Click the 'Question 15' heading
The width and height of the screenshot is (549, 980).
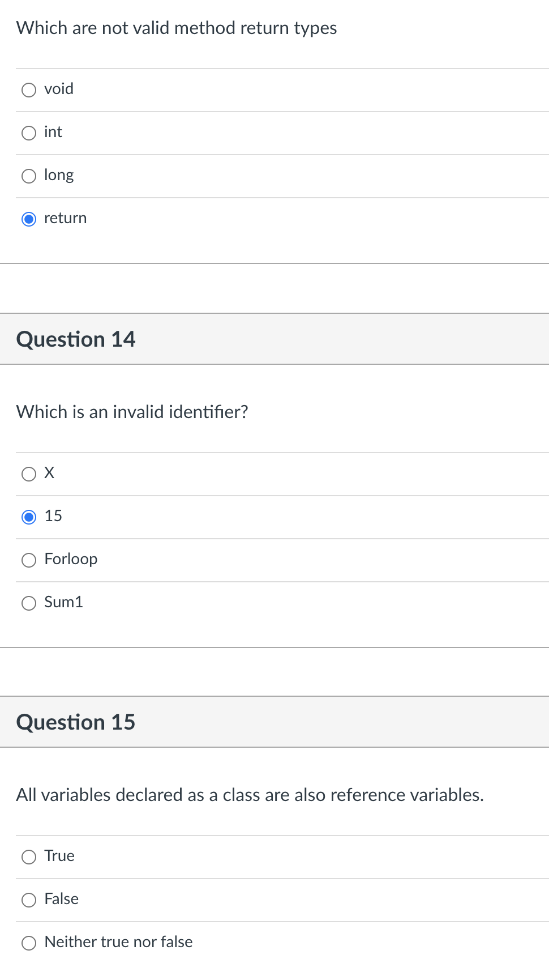click(x=76, y=722)
